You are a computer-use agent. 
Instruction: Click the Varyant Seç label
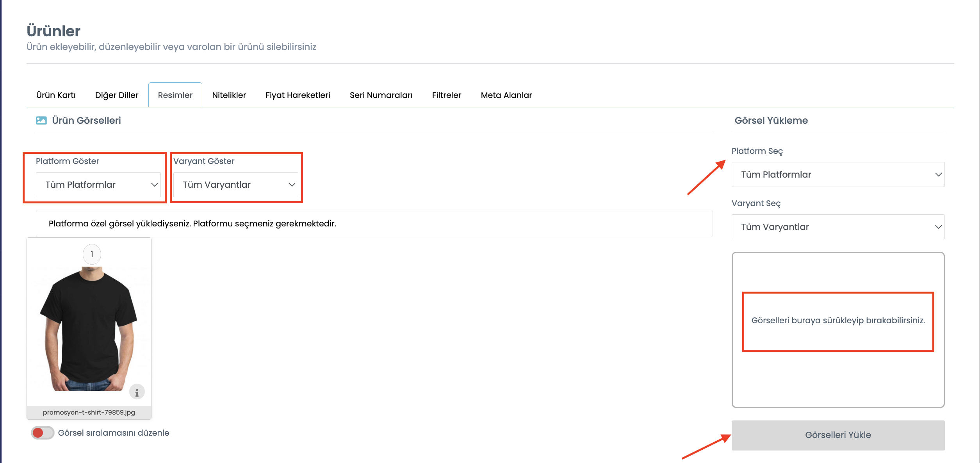click(x=756, y=203)
